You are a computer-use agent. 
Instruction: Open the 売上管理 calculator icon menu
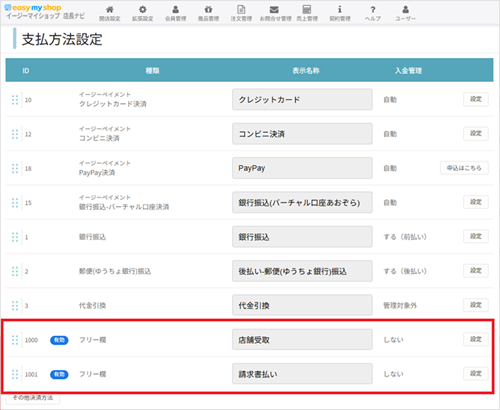[307, 13]
